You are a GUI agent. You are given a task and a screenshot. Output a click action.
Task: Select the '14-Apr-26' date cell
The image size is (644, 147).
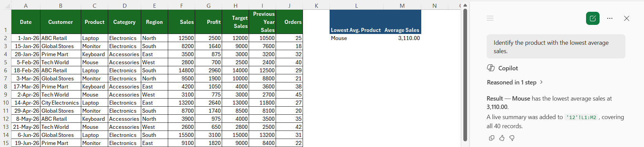coord(26,103)
